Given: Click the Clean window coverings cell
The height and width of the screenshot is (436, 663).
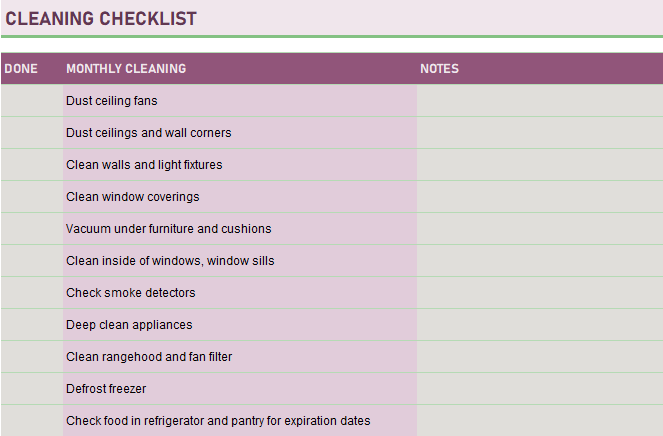Looking at the screenshot, I should 133,197.
